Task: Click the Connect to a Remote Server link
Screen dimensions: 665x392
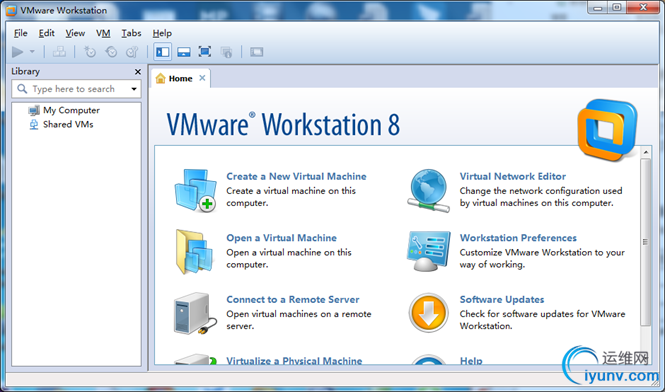Action: (x=293, y=300)
